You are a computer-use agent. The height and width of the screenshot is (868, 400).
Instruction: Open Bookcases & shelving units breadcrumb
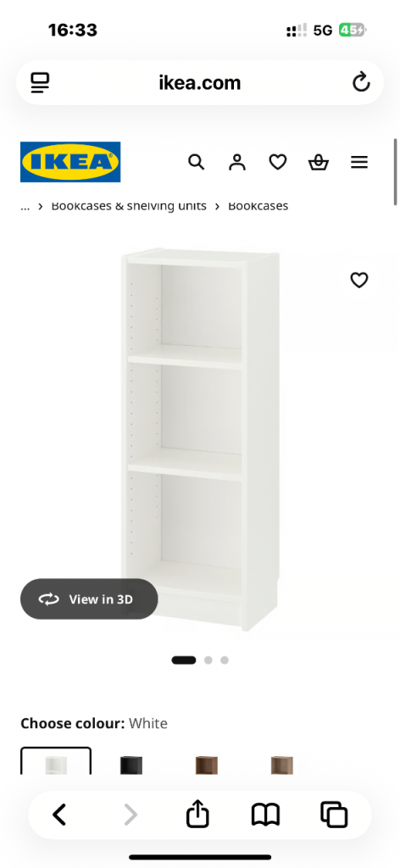click(x=129, y=206)
